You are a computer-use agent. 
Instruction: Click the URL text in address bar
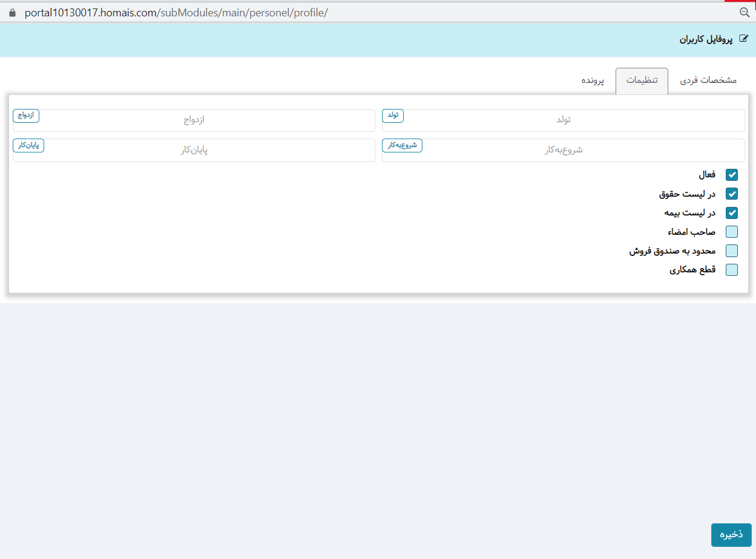click(x=176, y=13)
